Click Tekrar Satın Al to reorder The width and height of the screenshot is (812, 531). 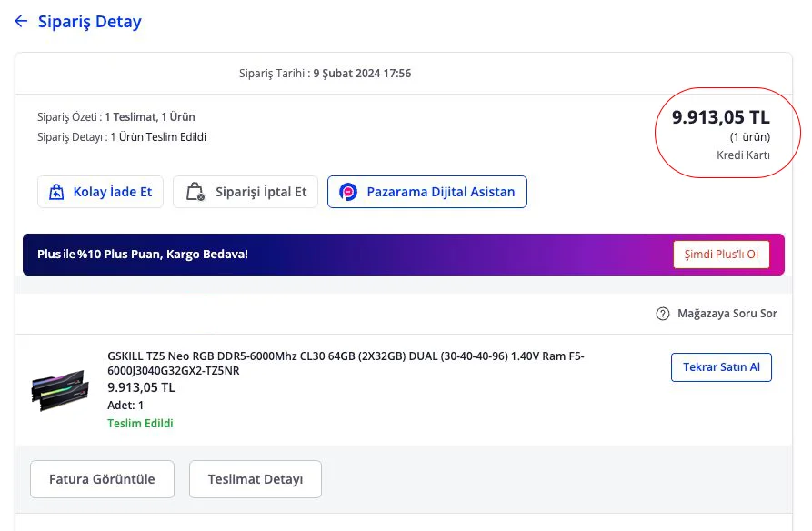721,367
